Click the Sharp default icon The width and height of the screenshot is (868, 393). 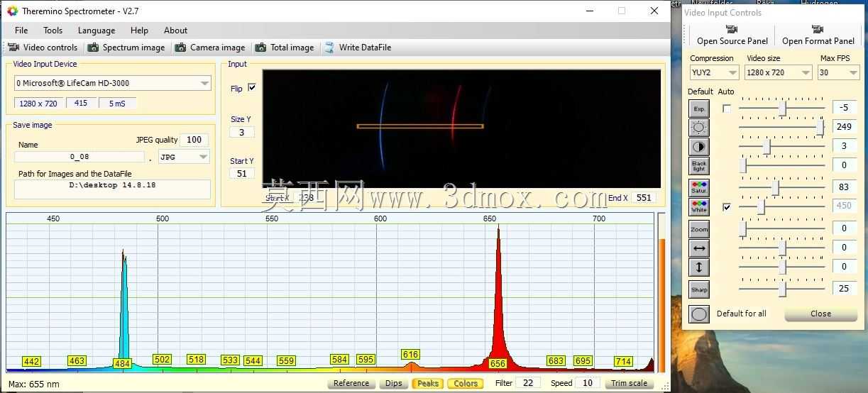click(x=699, y=289)
